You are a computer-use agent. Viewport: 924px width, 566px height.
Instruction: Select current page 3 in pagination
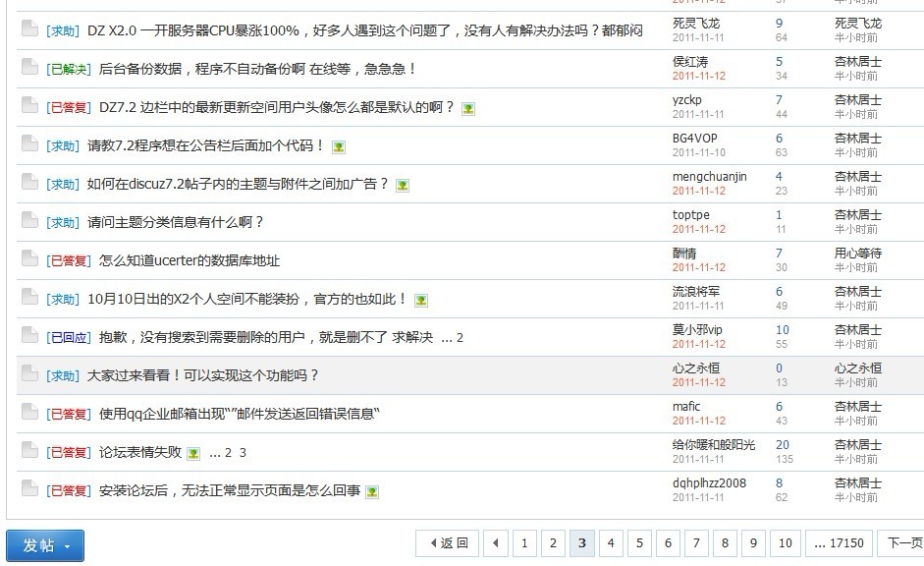(582, 543)
